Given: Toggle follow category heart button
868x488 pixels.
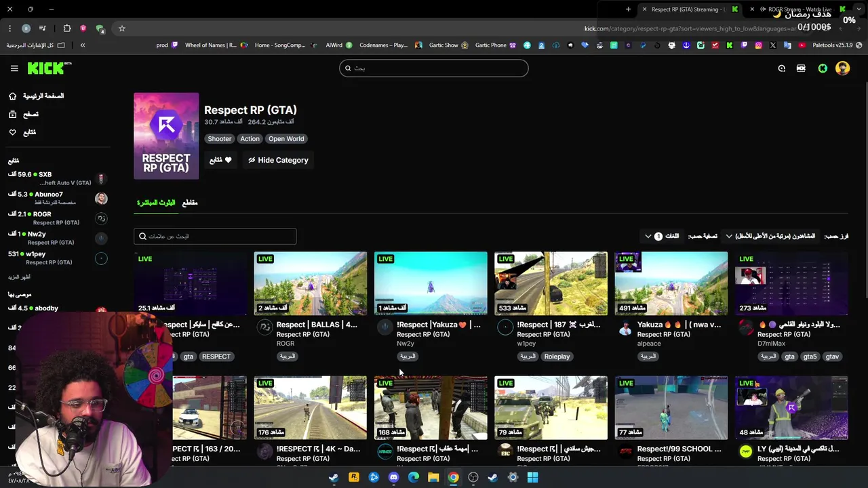Looking at the screenshot, I should [220, 160].
